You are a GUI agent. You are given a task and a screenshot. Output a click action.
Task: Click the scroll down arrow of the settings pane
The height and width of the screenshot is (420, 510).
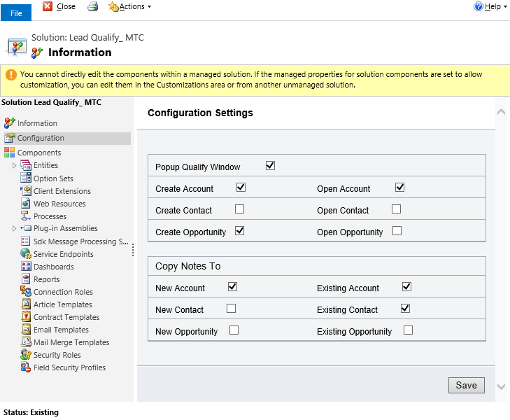[x=501, y=386]
